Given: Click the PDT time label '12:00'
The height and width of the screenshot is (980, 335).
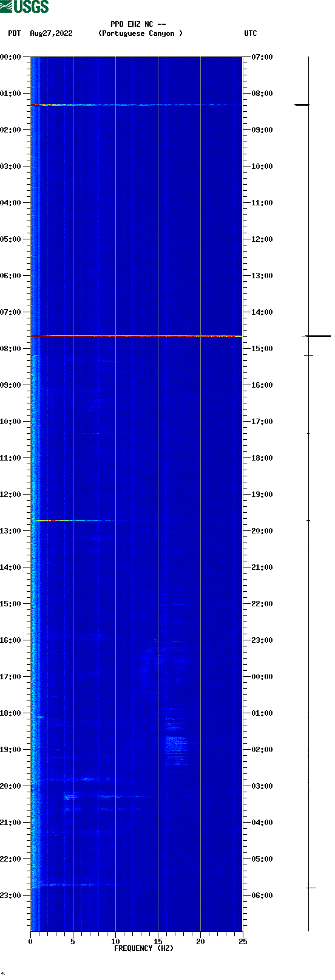Looking at the screenshot, I should (11, 494).
